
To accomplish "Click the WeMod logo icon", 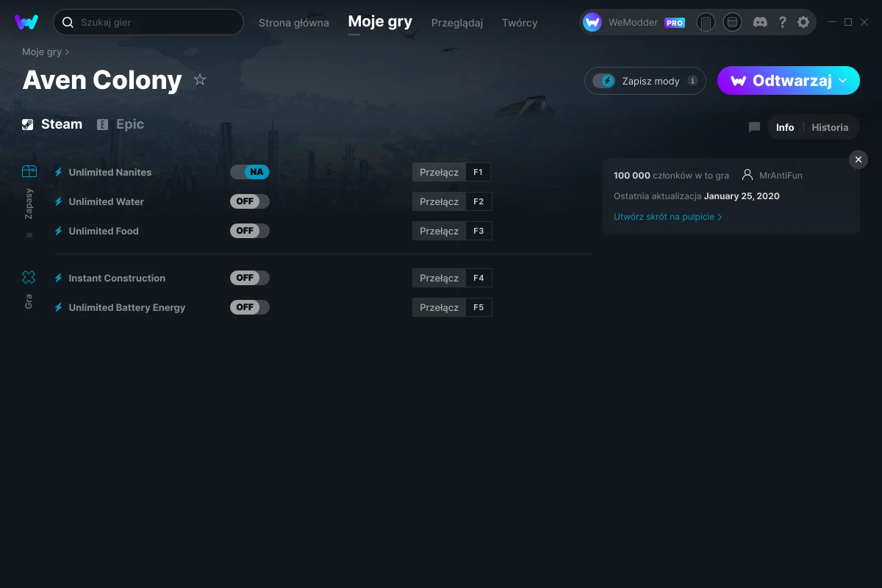I will click(x=26, y=22).
